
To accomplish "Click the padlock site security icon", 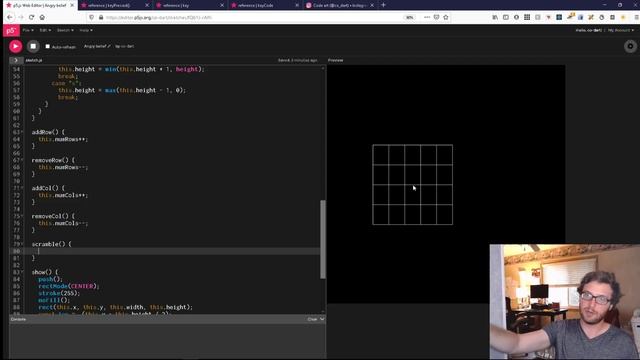I will tap(101, 18).
